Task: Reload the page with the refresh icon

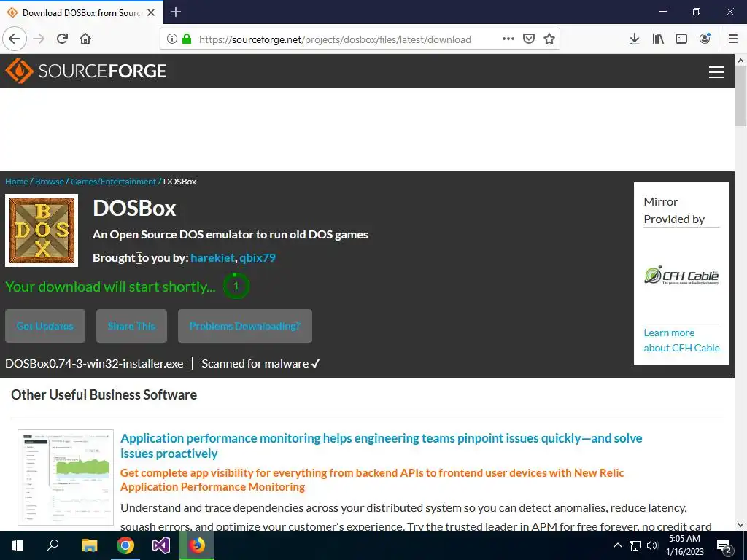Action: click(63, 39)
